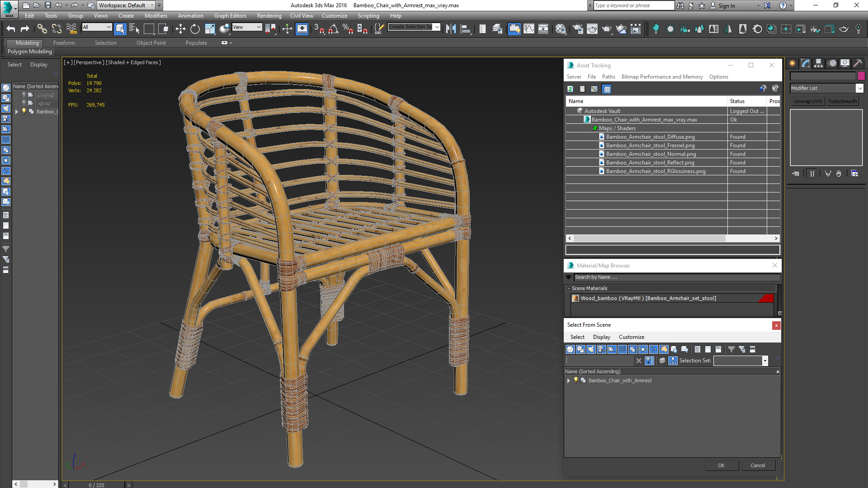868x488 pixels.
Task: Toggle Angle Snap icon
Action: (333, 29)
